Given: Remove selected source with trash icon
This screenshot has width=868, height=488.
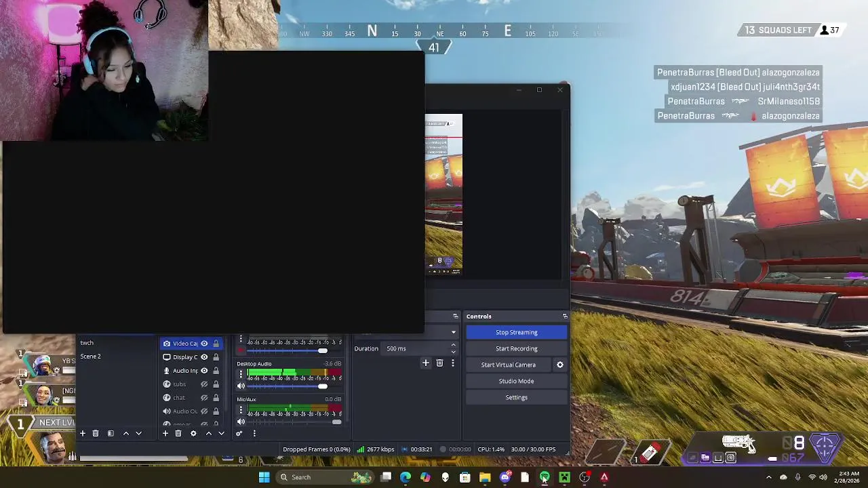Looking at the screenshot, I should [x=178, y=433].
